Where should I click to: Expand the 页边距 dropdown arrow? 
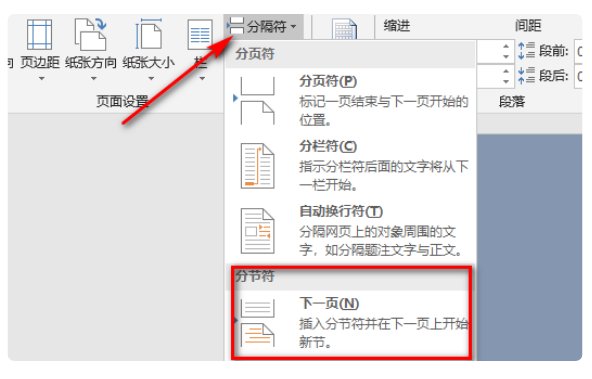tap(42, 79)
